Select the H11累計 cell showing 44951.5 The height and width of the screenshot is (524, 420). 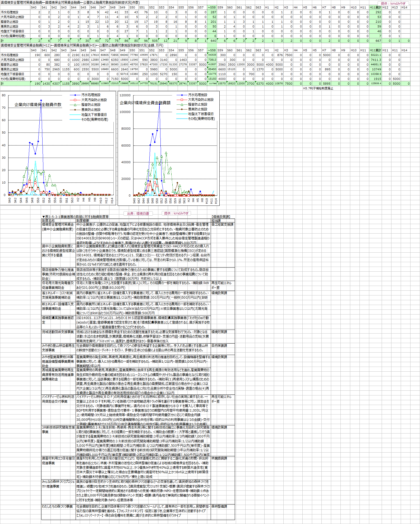pos(376,65)
